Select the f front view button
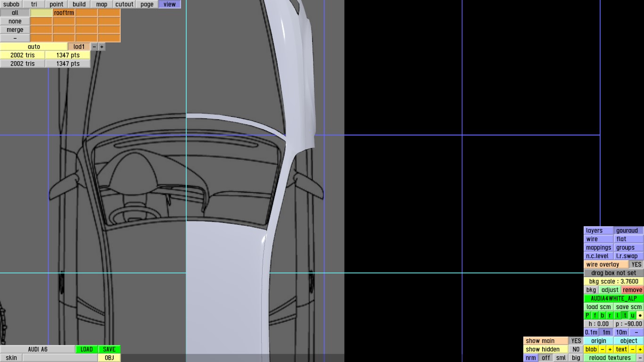The width and height of the screenshot is (644, 362). 595,315
